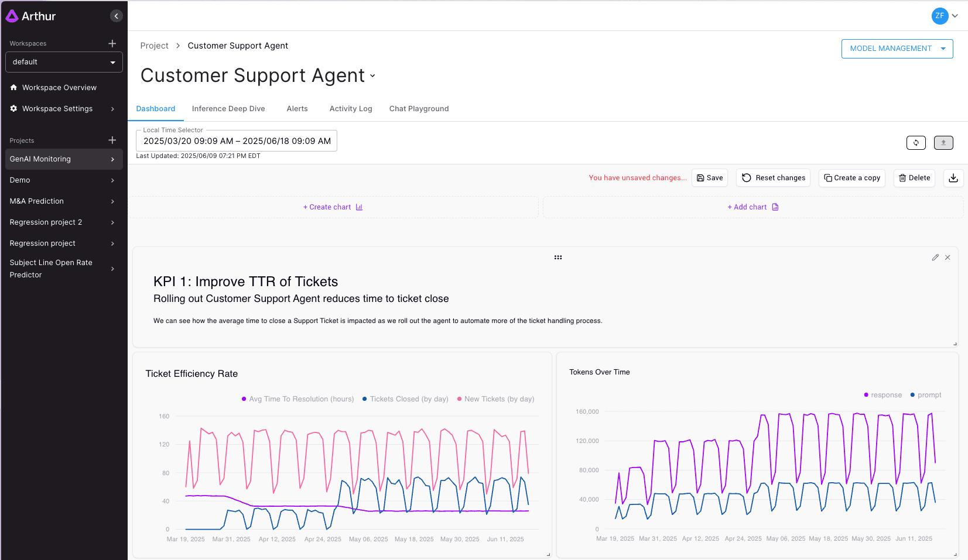Toggle Avg Time To Resolution in the legend
Image resolution: width=968 pixels, height=560 pixels.
point(297,398)
